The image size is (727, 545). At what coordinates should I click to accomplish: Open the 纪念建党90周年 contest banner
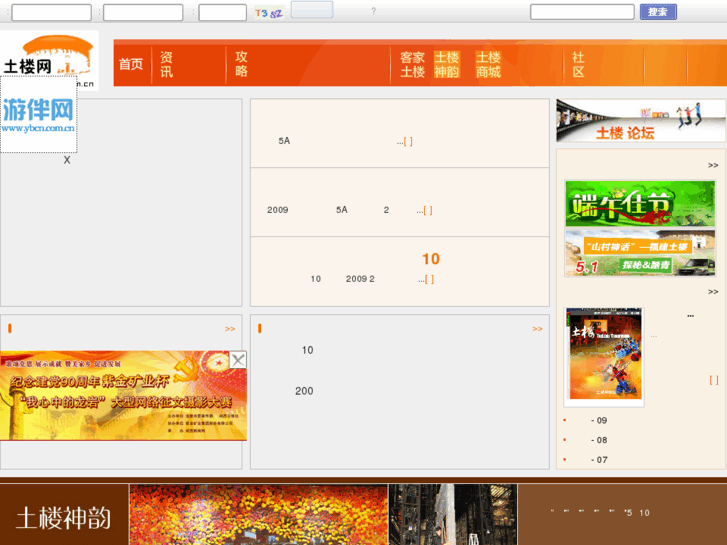123,396
